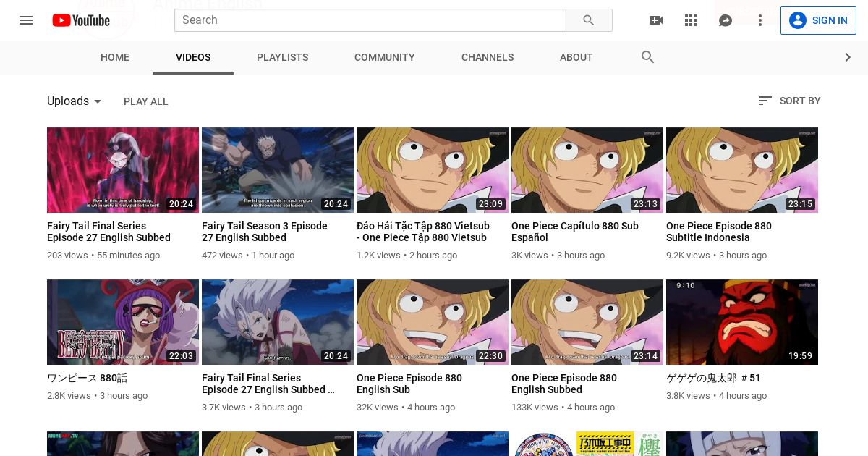Open One Piece Tập 880 Vietsub thumbnail
Viewport: 868px width, 456px height.
click(x=433, y=170)
